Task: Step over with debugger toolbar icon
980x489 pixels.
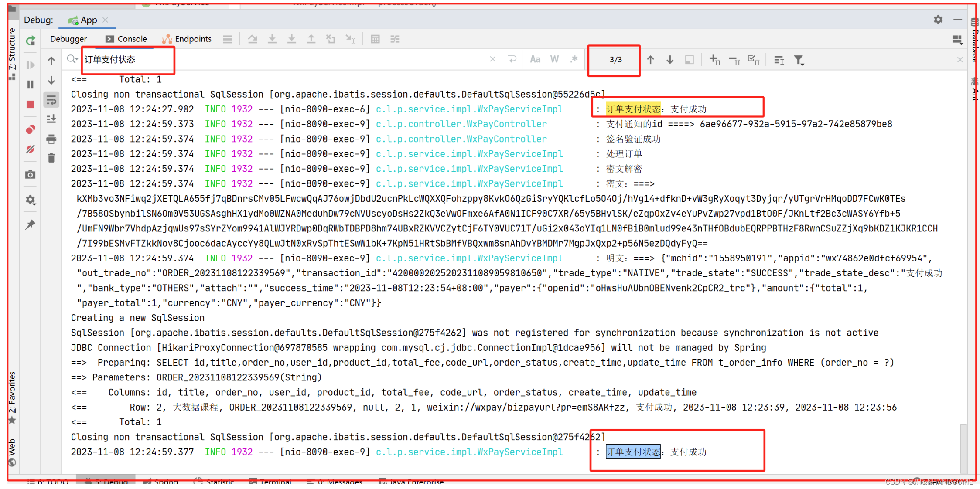Action: (x=253, y=39)
